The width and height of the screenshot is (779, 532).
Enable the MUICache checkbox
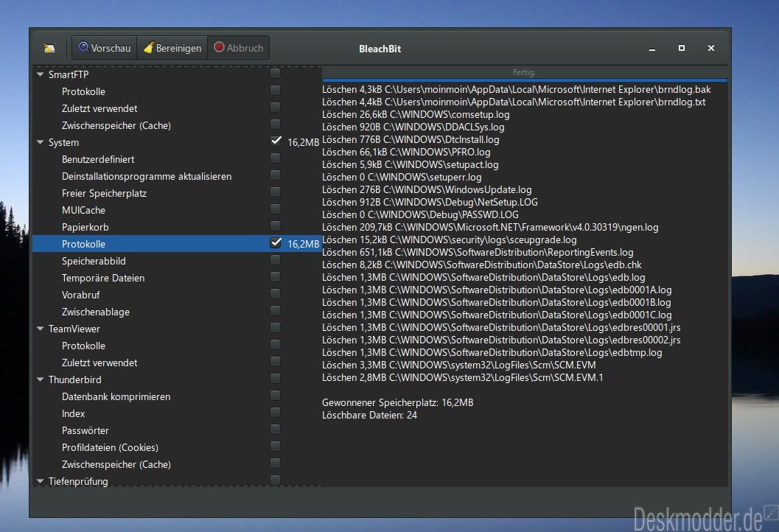275,209
